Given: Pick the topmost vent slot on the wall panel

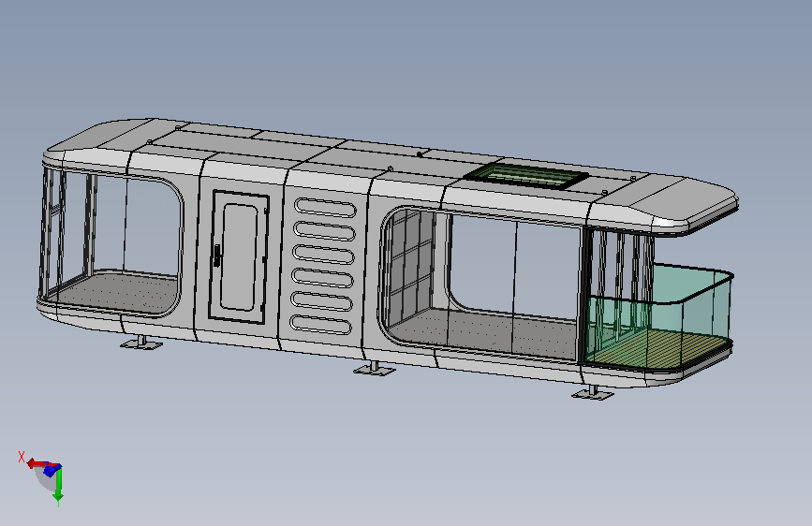Looking at the screenshot, I should [325, 207].
